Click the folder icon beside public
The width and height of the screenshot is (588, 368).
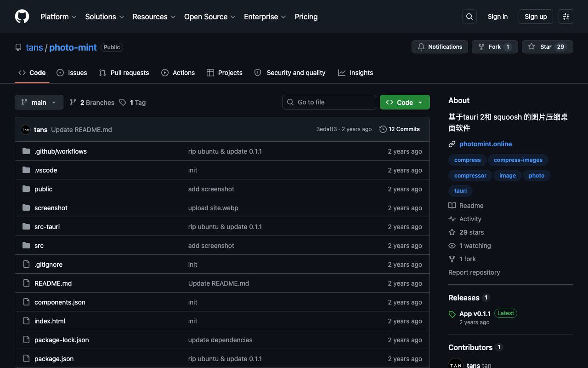click(26, 189)
